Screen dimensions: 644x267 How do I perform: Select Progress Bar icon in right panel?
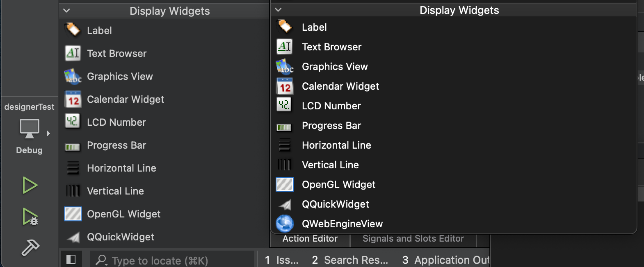[284, 127]
